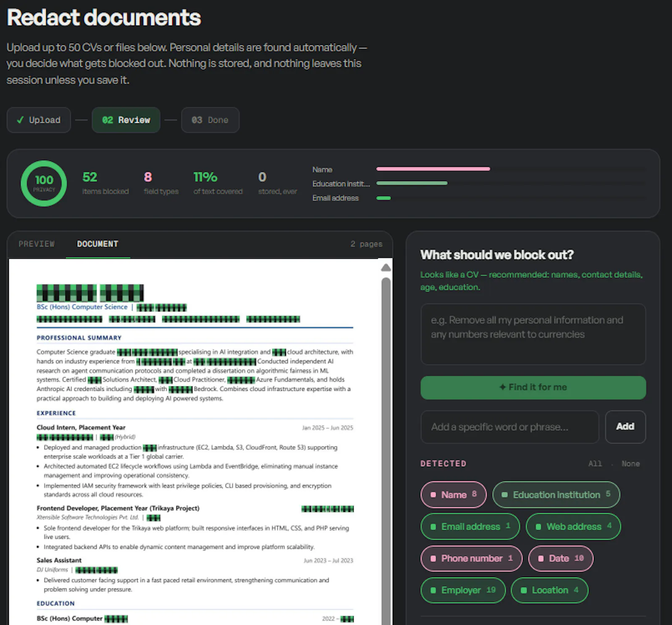Click the EXPERIENCE heading in the document
Viewport: 672px width, 625px height.
[x=56, y=413]
